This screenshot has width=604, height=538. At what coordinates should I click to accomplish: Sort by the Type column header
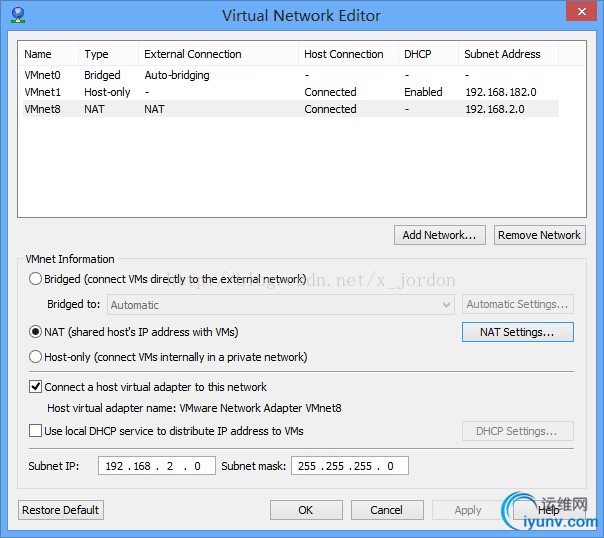[x=108, y=54]
